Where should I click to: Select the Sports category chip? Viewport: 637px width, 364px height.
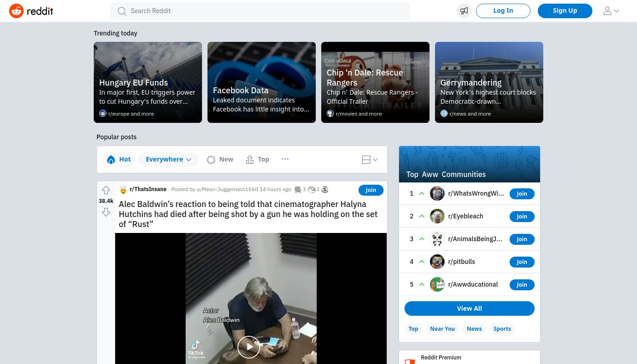pyautogui.click(x=502, y=329)
